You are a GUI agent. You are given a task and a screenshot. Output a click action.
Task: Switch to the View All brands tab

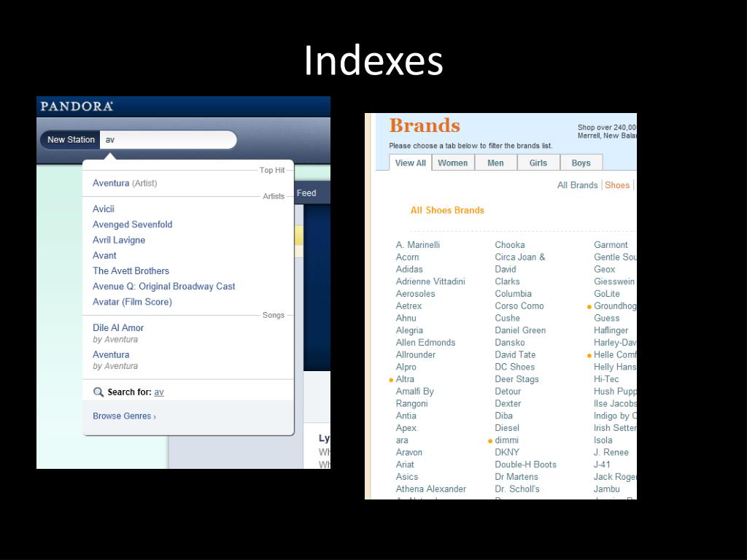click(x=410, y=163)
